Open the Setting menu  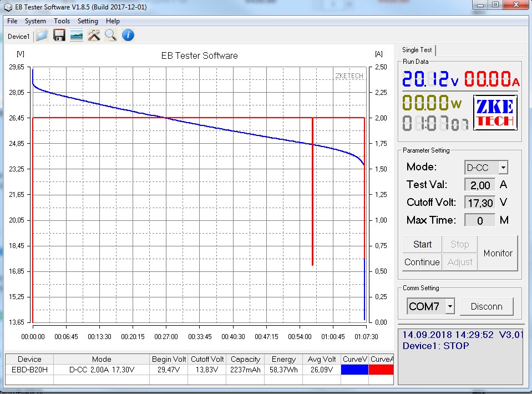pos(88,21)
